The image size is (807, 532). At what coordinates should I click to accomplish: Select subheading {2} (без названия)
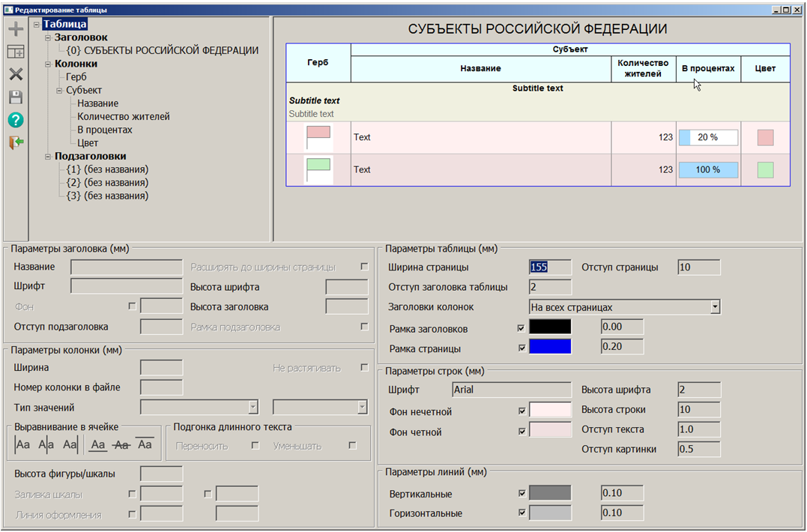[x=107, y=183]
